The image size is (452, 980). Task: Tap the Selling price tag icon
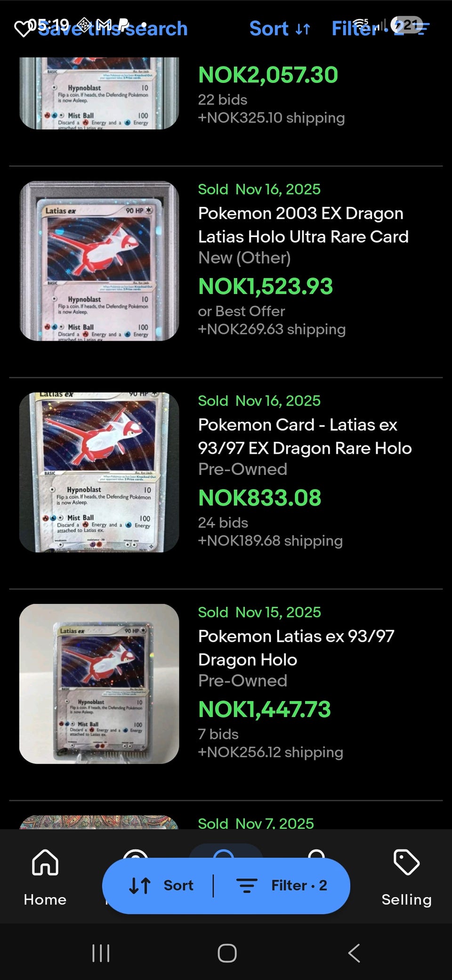coord(406,862)
